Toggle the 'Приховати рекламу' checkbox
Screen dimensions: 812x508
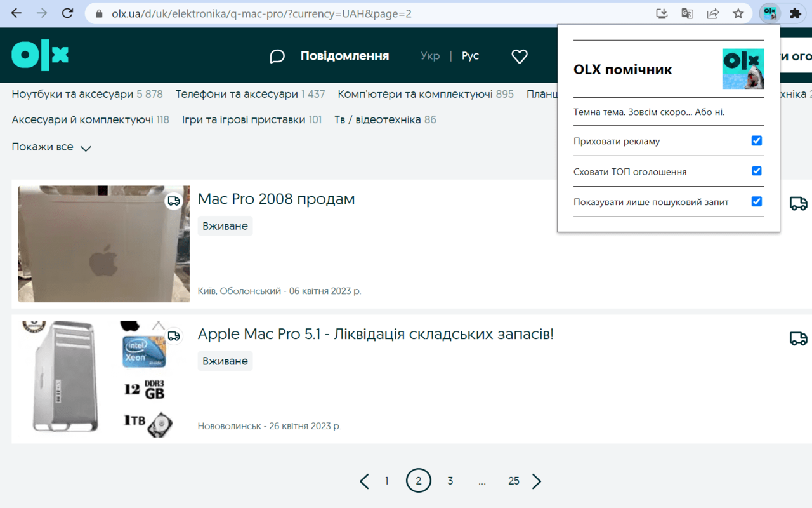pyautogui.click(x=757, y=140)
